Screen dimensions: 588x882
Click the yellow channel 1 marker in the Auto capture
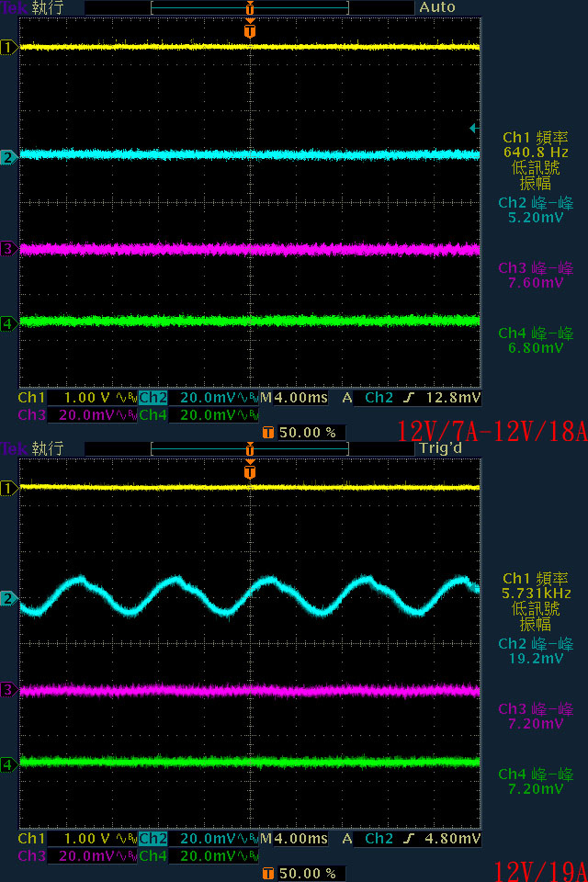(8, 47)
